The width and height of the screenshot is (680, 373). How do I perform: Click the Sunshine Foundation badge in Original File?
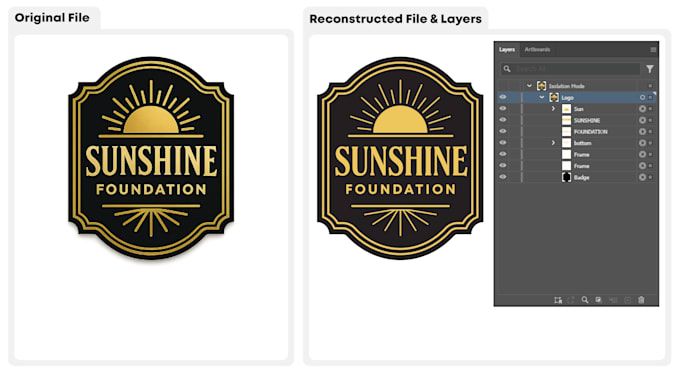coord(151,158)
